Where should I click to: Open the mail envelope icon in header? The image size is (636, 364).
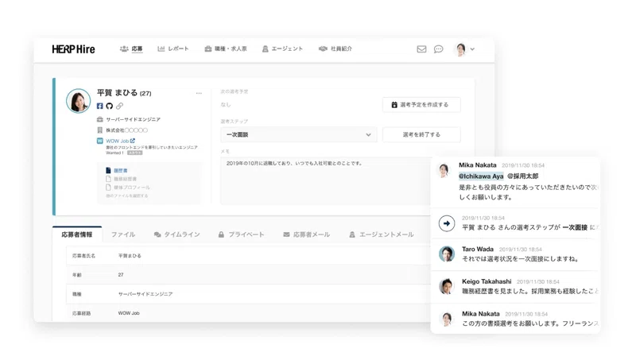click(x=421, y=49)
